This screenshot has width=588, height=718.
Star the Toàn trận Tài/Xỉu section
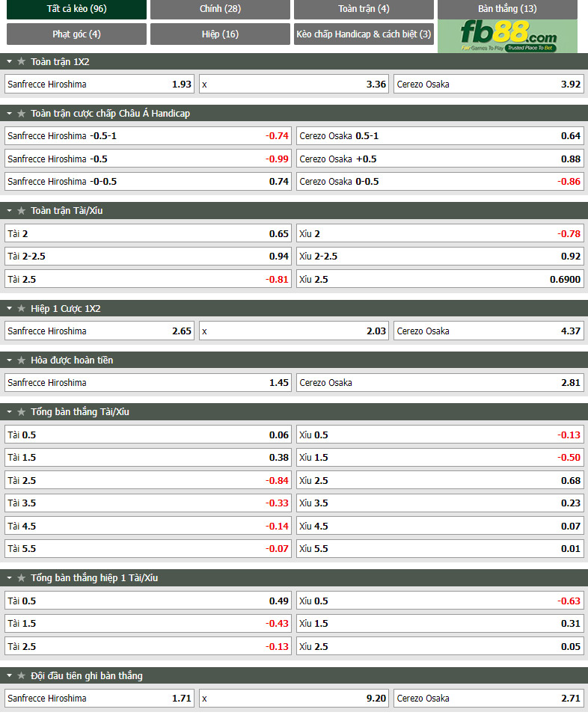pos(21,210)
